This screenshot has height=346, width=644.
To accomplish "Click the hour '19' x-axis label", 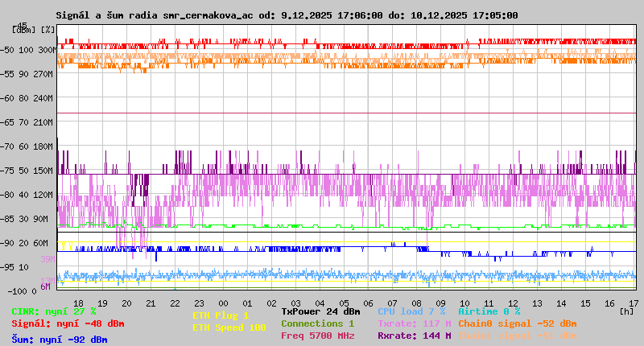I will pos(102,303).
